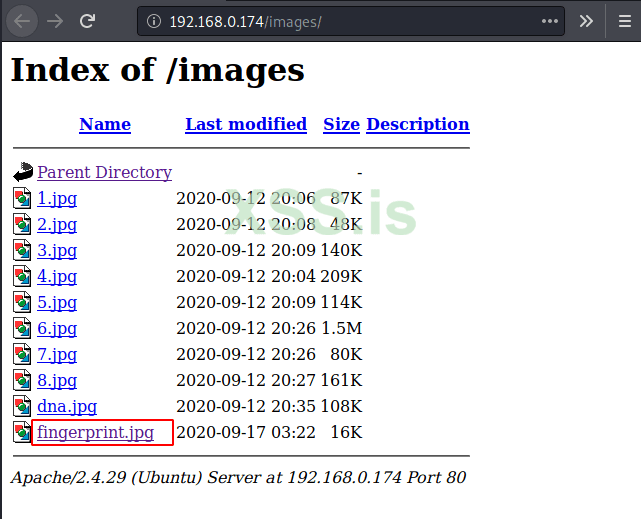641x519 pixels.
Task: Sort listing by Name column
Action: [105, 124]
